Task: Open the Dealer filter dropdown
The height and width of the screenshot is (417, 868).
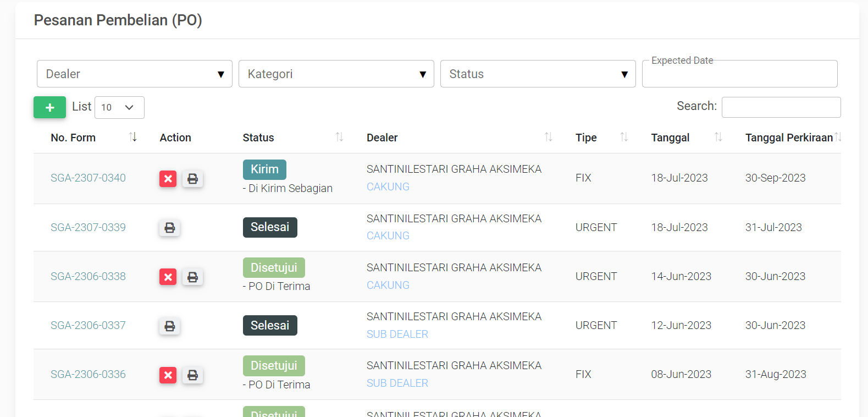Action: pos(134,74)
